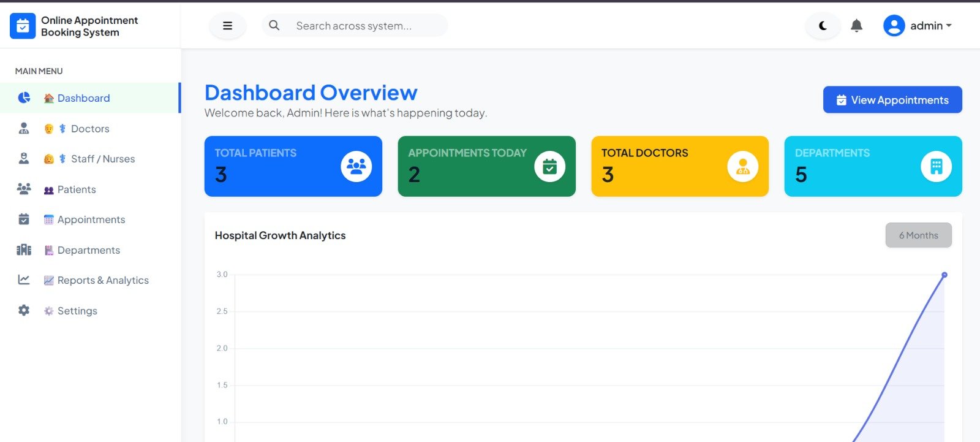Click the Total Doctors doctor icon
Image resolution: width=980 pixels, height=442 pixels.
[x=743, y=166]
